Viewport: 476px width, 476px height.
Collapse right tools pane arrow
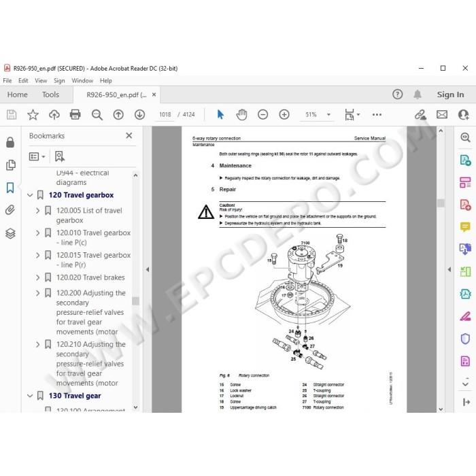click(x=449, y=269)
